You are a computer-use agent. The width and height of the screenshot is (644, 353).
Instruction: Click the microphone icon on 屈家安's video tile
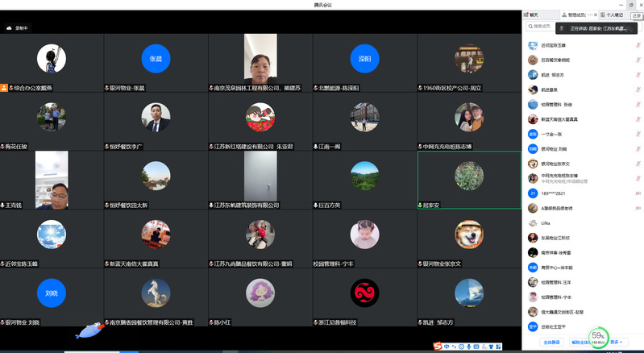[421, 206]
